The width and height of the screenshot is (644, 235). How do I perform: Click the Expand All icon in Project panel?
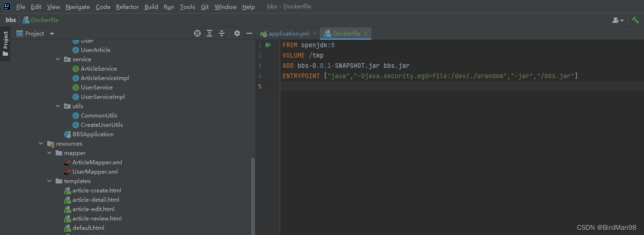(210, 33)
